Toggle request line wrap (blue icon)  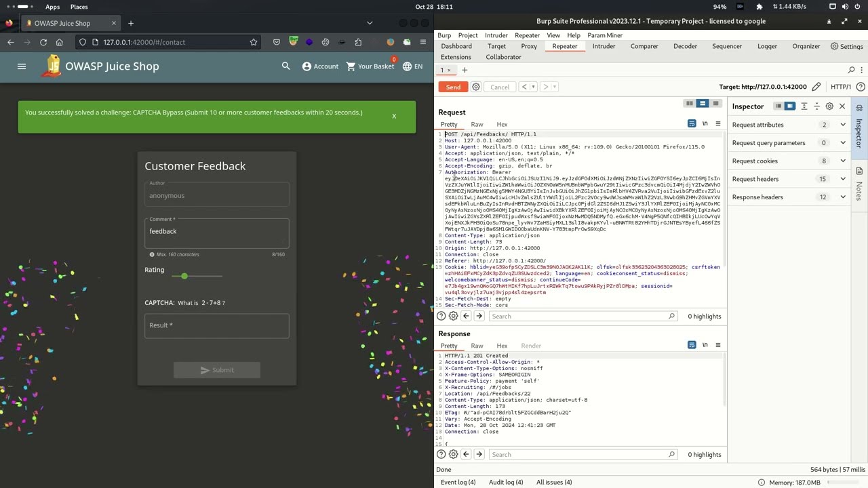[x=692, y=124]
